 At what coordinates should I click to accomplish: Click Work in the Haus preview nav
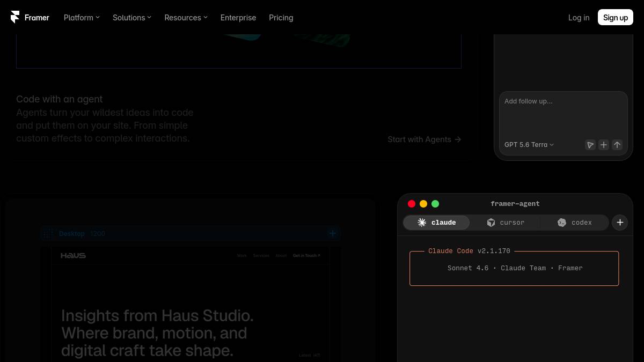pos(242,256)
